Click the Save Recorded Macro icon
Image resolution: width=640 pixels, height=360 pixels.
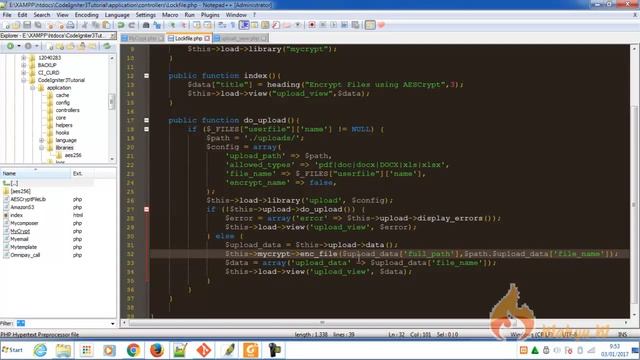coord(356,25)
